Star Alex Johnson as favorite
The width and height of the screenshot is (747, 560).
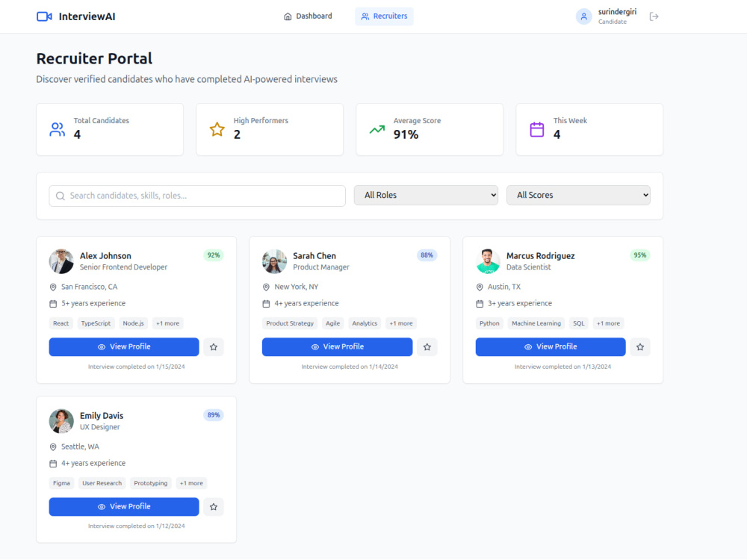(x=214, y=347)
